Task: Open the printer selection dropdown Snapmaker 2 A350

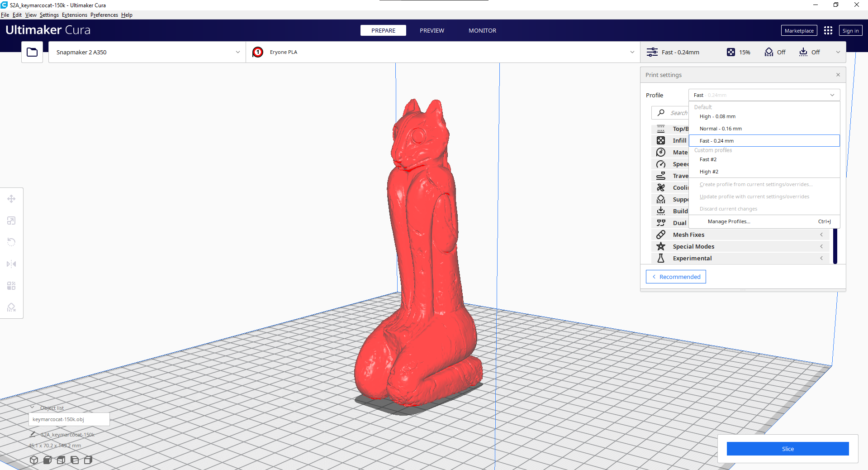Action: coord(147,52)
